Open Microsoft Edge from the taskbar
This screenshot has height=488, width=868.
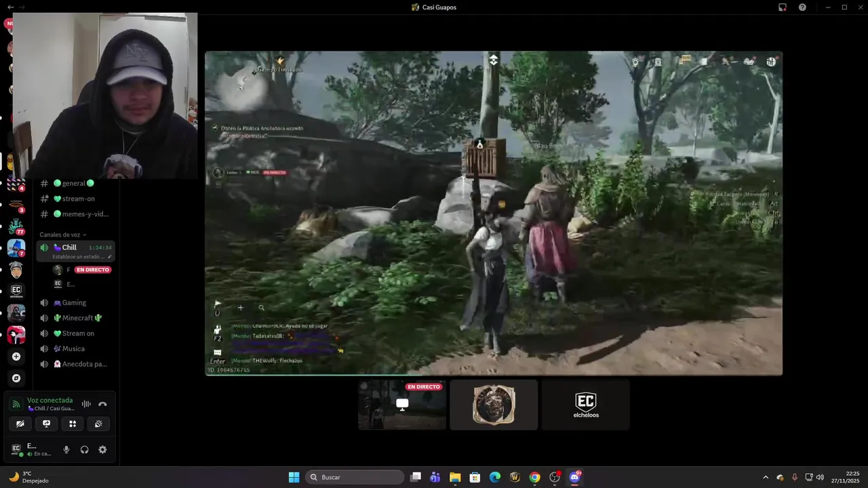point(495,477)
